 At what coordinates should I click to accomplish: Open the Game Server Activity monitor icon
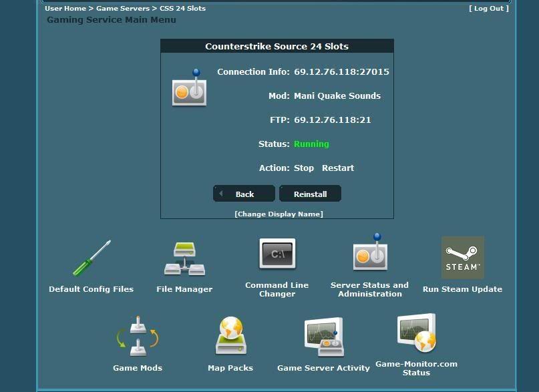coord(324,337)
